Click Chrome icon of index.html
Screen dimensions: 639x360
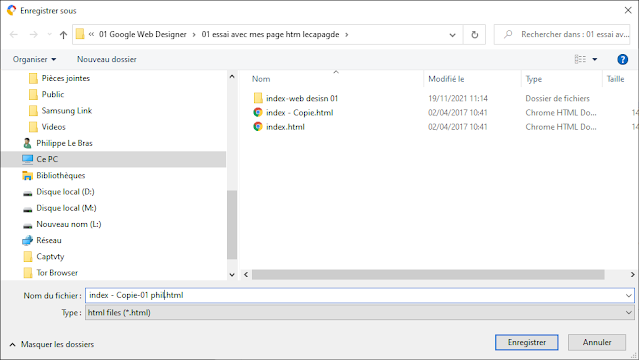click(258, 127)
